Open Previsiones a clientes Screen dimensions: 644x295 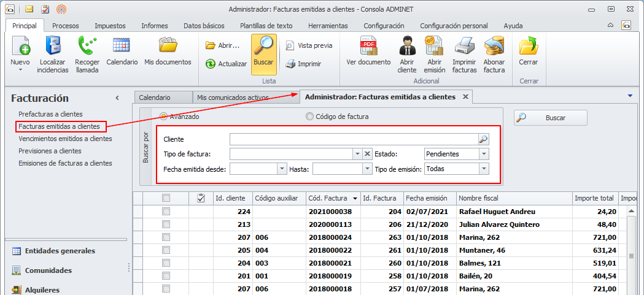click(x=50, y=151)
